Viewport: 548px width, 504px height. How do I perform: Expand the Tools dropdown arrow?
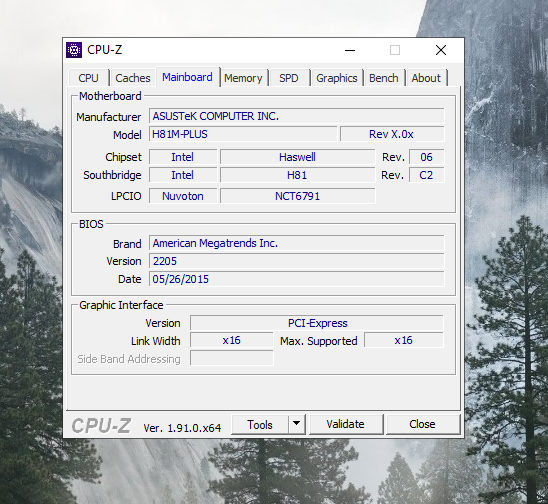coord(297,424)
